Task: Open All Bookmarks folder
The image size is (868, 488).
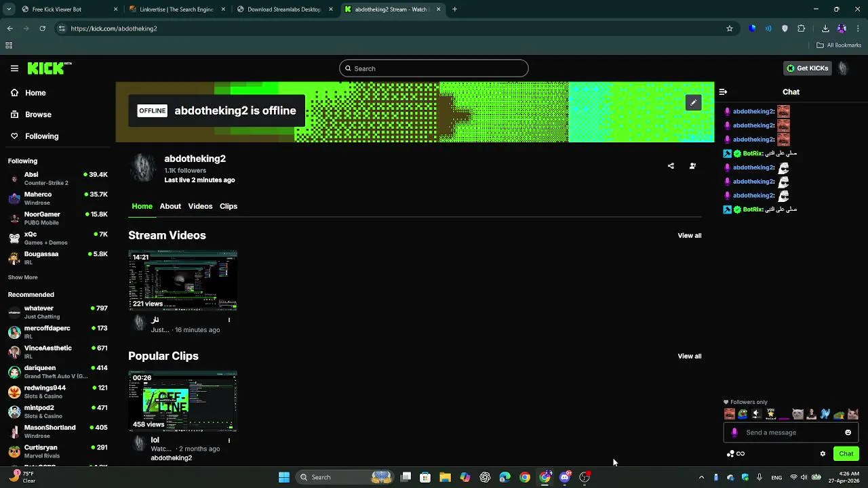Action: tap(839, 45)
